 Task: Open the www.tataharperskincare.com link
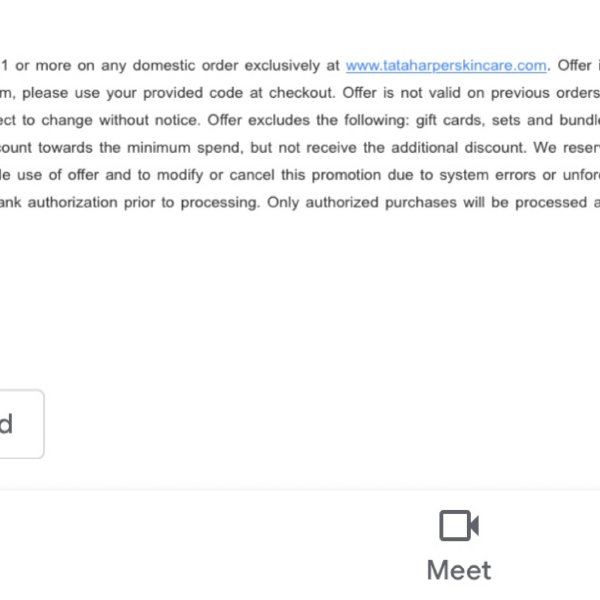tap(446, 66)
